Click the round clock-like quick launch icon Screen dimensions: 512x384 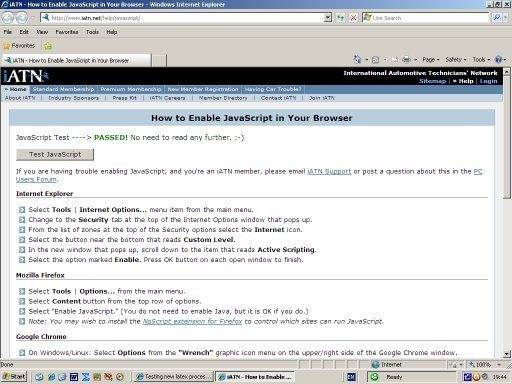[120, 377]
